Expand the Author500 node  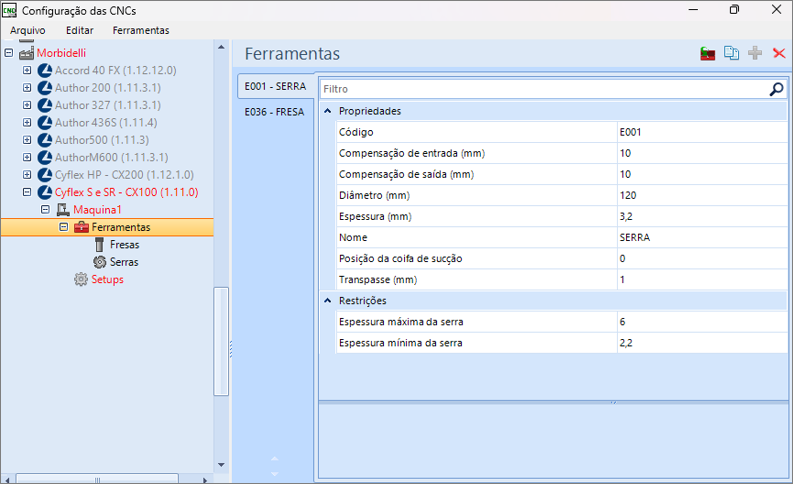tap(27, 140)
